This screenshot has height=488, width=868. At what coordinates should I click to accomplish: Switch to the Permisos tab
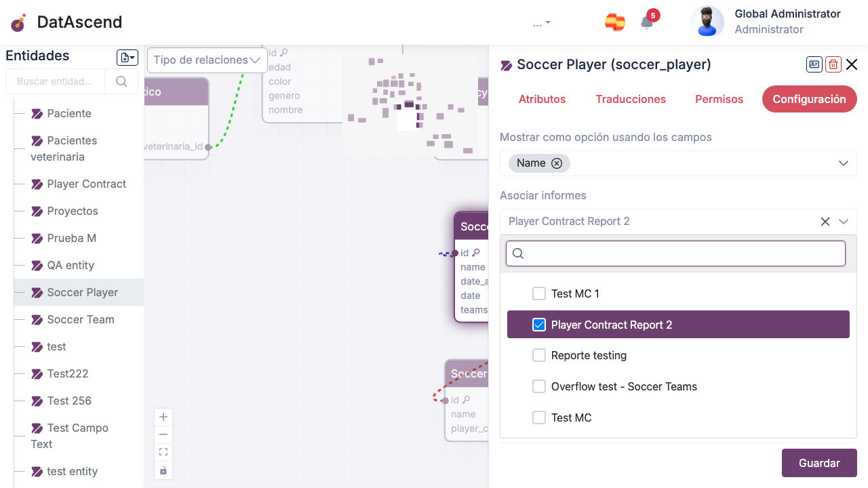[x=719, y=99]
